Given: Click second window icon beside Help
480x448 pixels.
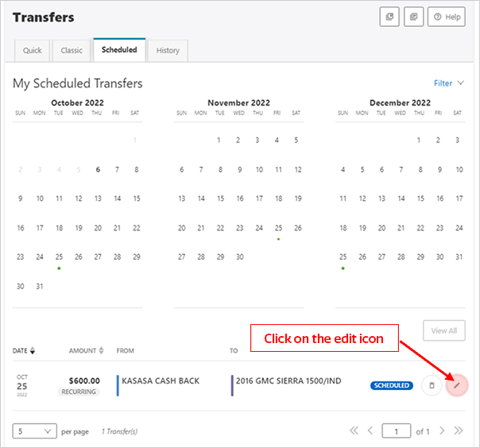Looking at the screenshot, I should (x=413, y=17).
